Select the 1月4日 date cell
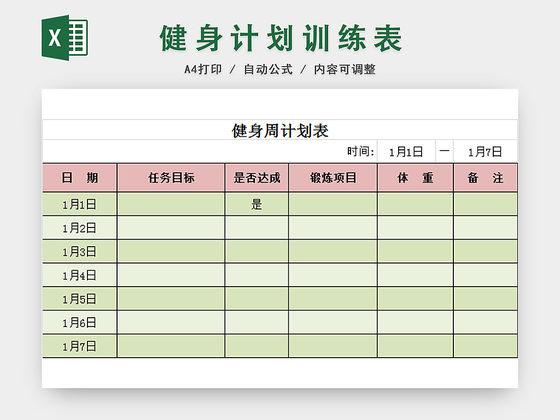Screen dimensions: 560x420 pos(80,275)
